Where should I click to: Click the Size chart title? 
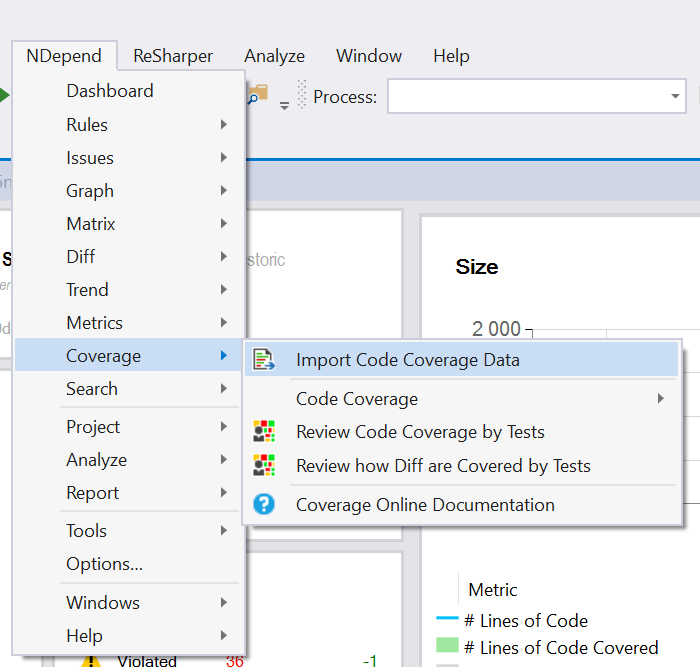477,267
